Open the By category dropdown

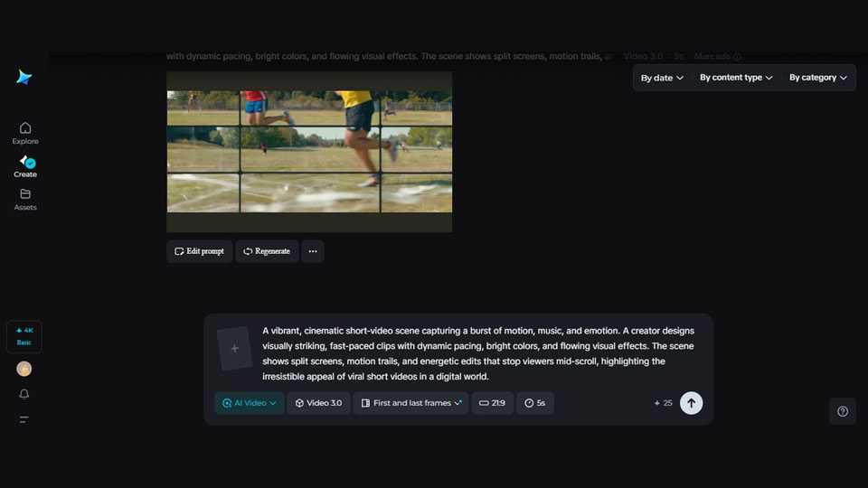[x=817, y=78]
